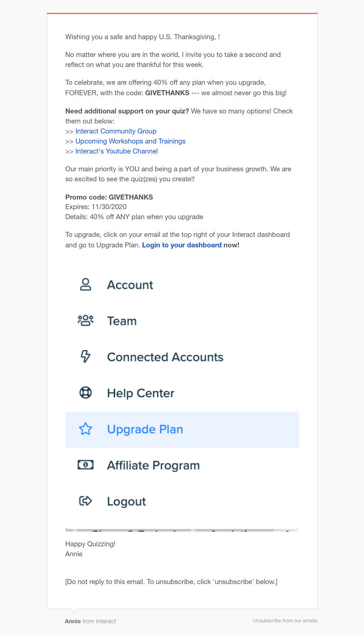Open Help Center menu label
Image resolution: width=364 pixels, height=636 pixels.
[141, 393]
